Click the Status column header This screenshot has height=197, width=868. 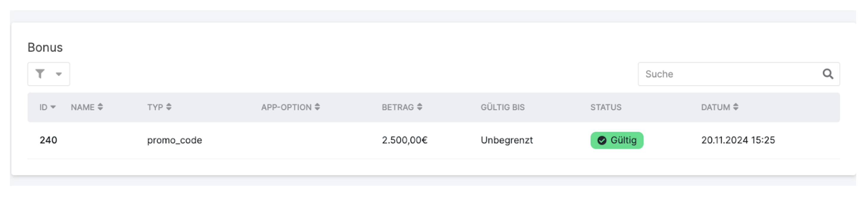tap(606, 107)
